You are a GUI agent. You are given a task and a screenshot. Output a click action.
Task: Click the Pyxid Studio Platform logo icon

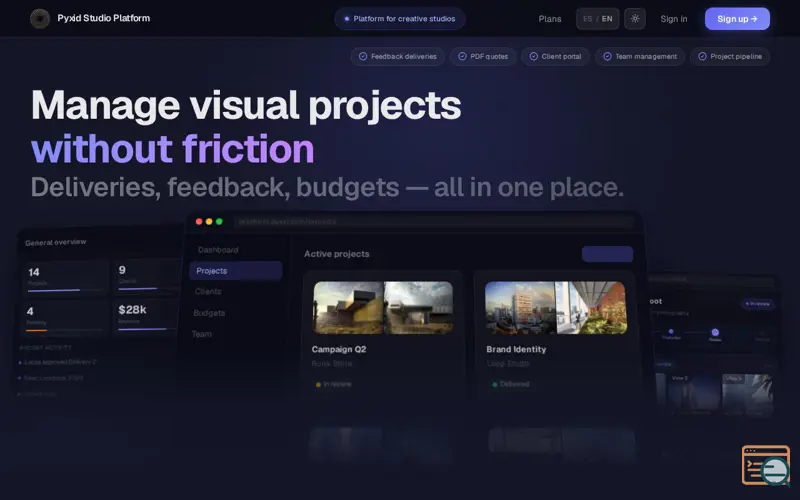tap(39, 19)
